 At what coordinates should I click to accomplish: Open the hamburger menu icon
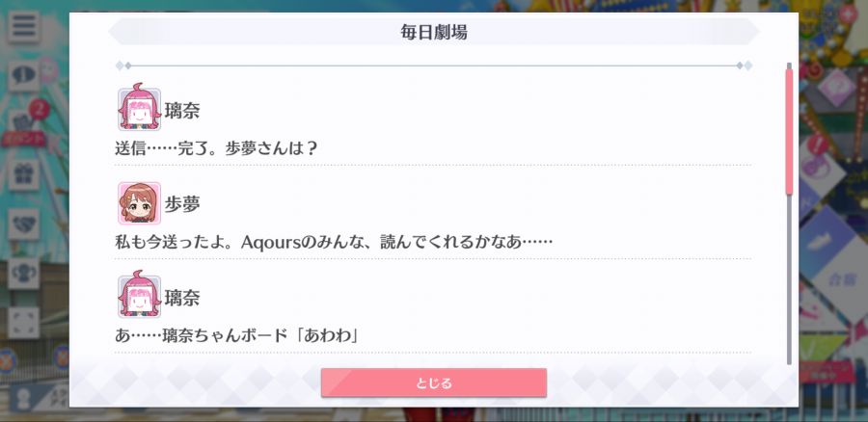[24, 27]
